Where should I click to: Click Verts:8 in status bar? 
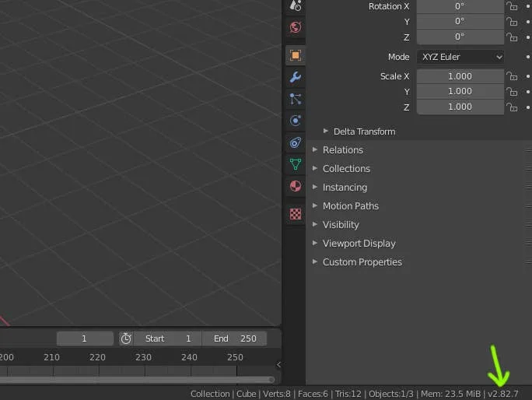click(277, 394)
